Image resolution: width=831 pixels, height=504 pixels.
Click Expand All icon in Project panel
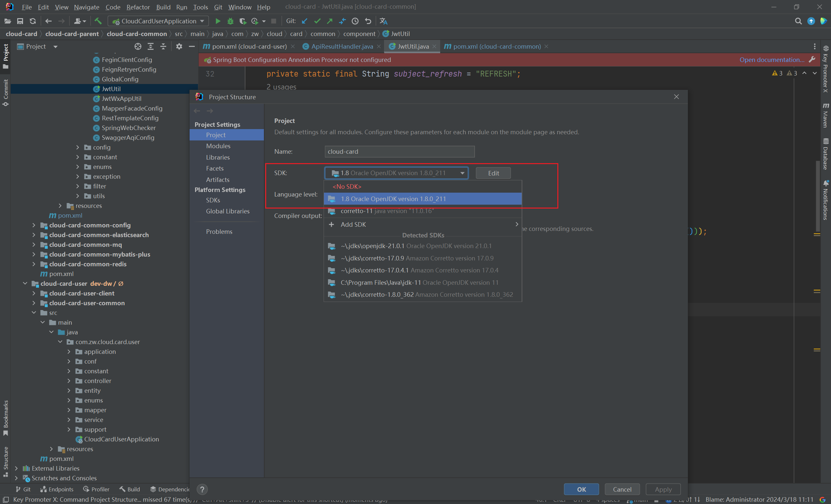pos(151,46)
